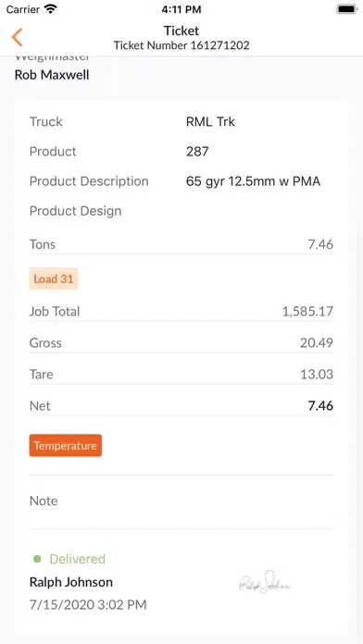Select the Note field
Screen dimensions: 363x644
tap(181, 502)
